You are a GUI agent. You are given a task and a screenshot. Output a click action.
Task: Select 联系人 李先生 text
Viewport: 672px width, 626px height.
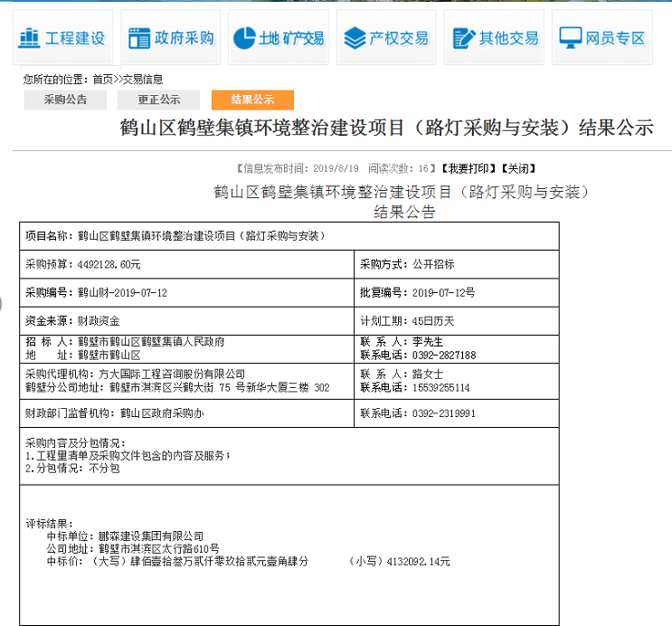402,342
